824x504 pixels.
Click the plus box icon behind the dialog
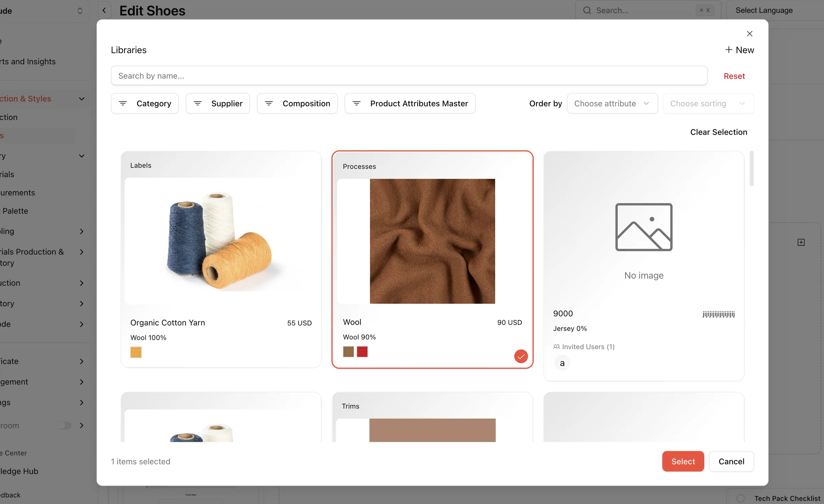click(x=801, y=242)
